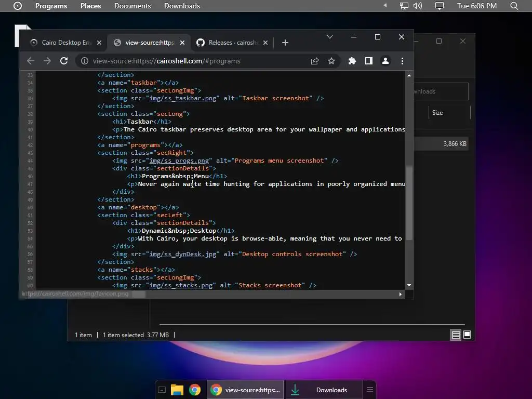
Task: Open the Programs menu
Action: point(51,6)
